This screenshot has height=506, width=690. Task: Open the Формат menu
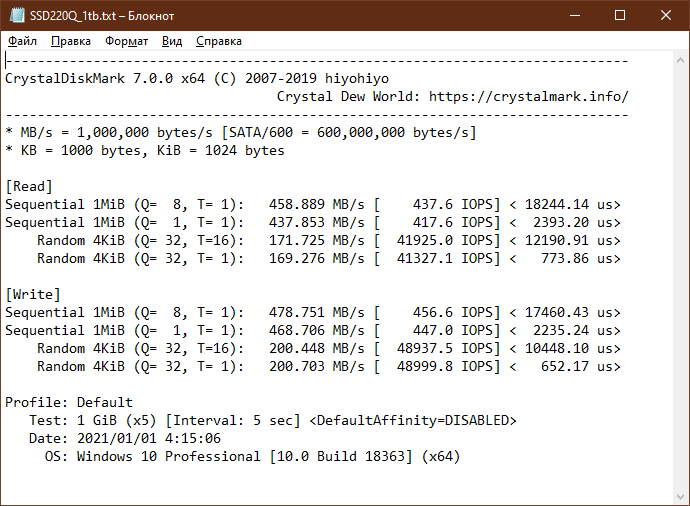(x=126, y=41)
